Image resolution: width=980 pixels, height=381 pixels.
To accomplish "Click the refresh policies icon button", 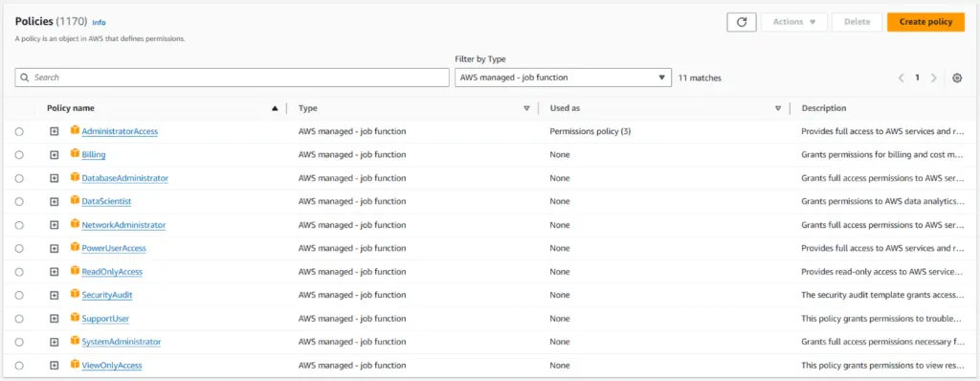I will 742,22.
